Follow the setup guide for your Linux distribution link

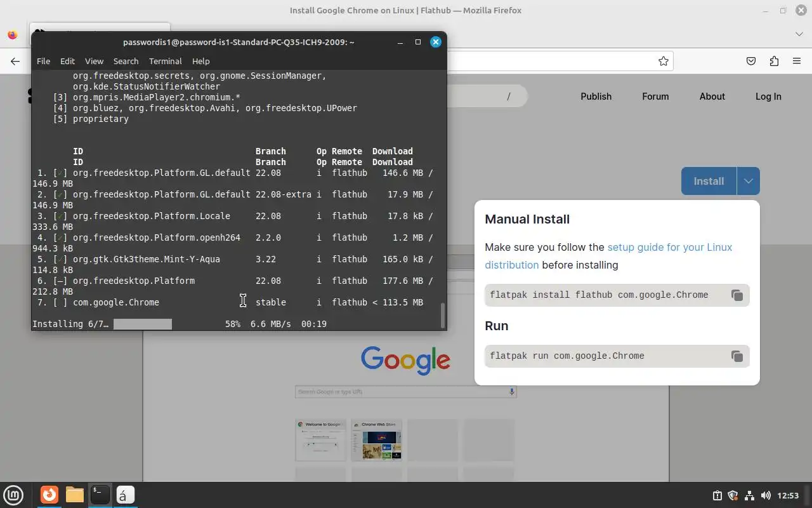[608, 256]
